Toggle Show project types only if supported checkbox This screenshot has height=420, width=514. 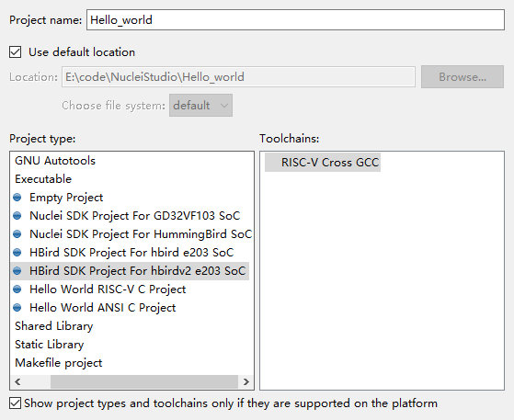15,403
